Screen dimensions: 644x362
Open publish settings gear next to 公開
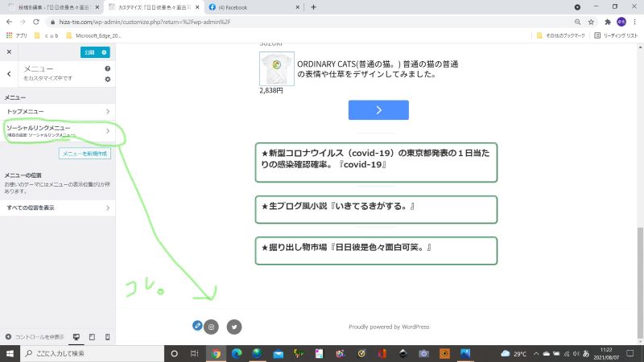point(105,52)
